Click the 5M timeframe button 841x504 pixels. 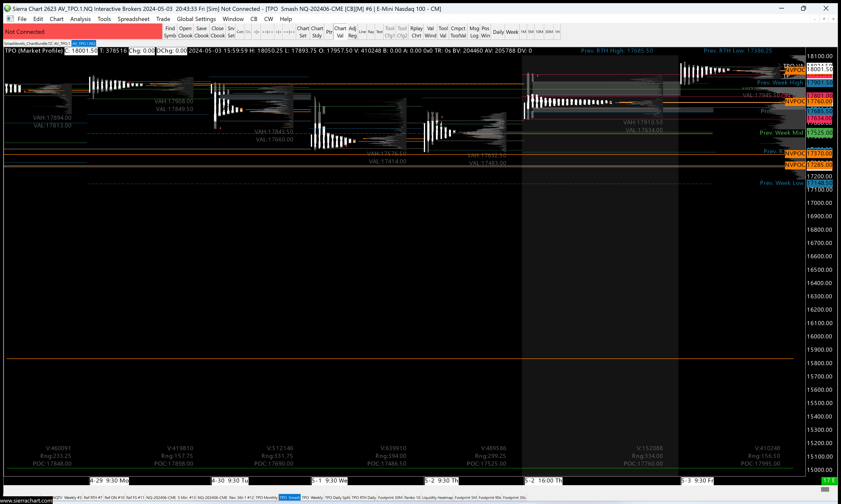pyautogui.click(x=530, y=32)
